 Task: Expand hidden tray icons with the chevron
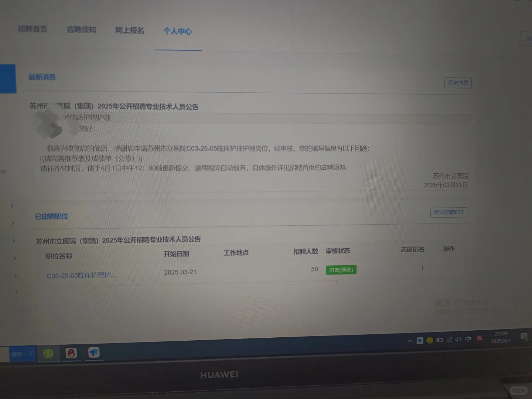410,341
